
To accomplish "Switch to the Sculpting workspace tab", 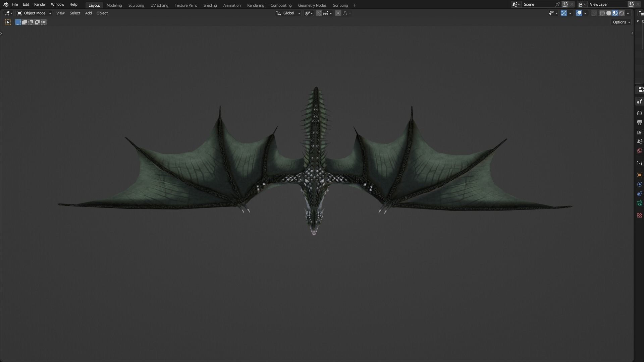I will tap(136, 5).
